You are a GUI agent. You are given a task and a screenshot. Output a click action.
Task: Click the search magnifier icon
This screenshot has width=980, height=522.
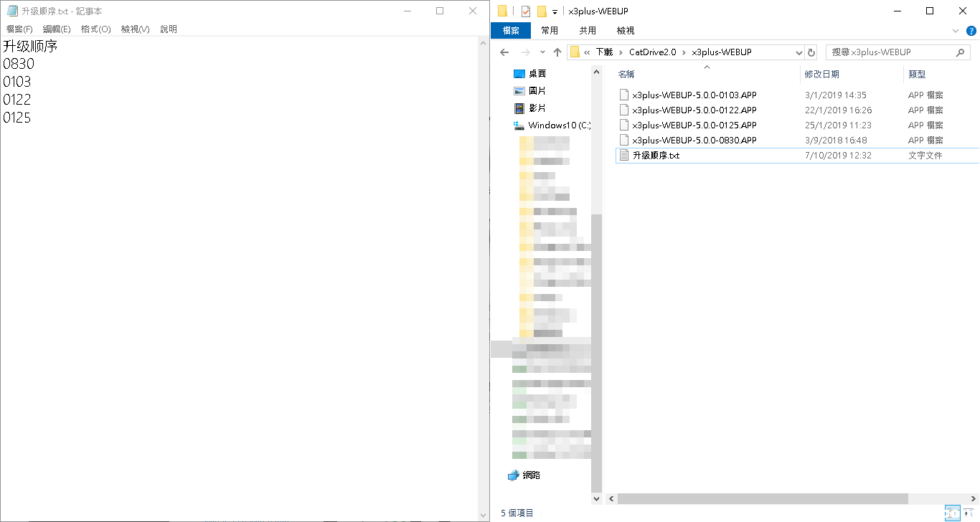(x=961, y=52)
